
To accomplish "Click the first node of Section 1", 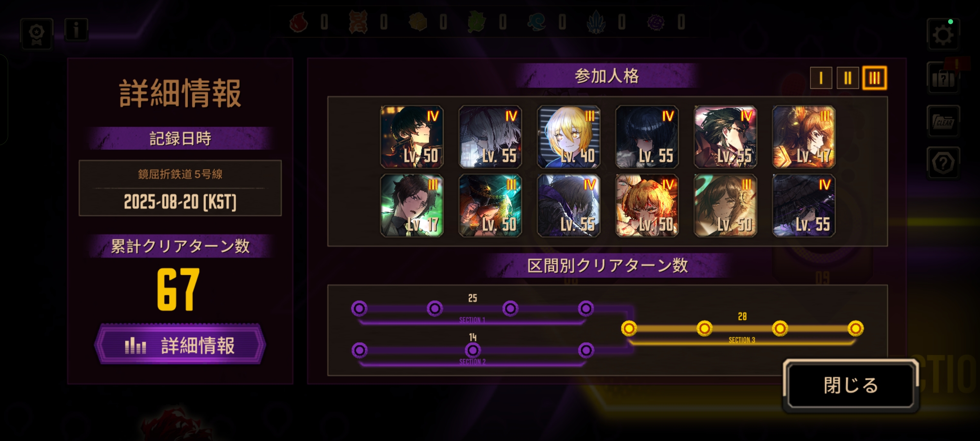I will tap(359, 309).
